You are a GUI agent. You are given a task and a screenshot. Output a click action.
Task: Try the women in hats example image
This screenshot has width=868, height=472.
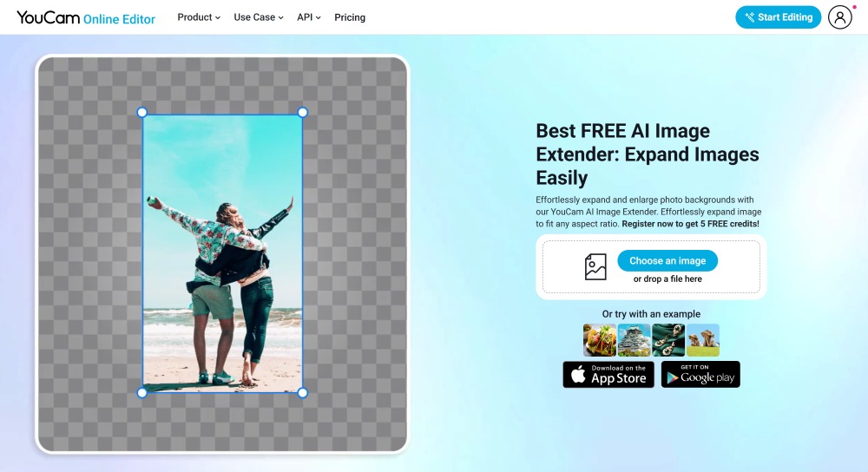[703, 340]
